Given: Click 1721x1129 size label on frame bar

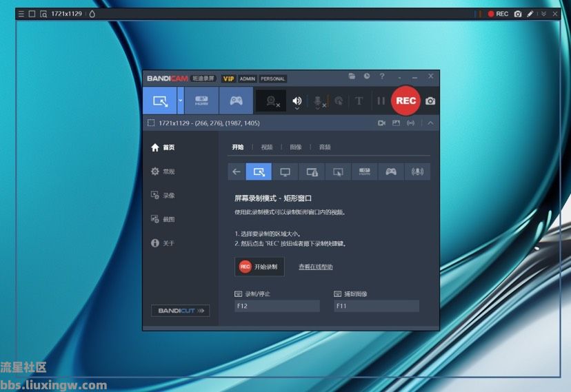Looking at the screenshot, I should [67, 14].
